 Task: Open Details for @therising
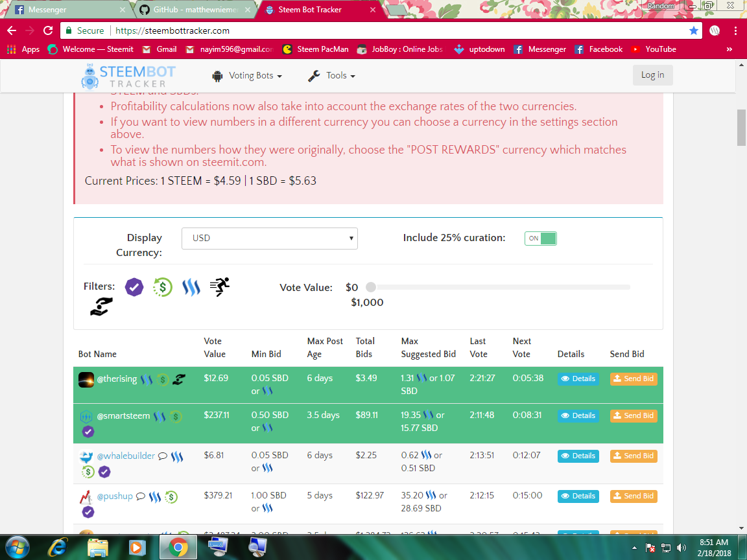pyautogui.click(x=578, y=379)
